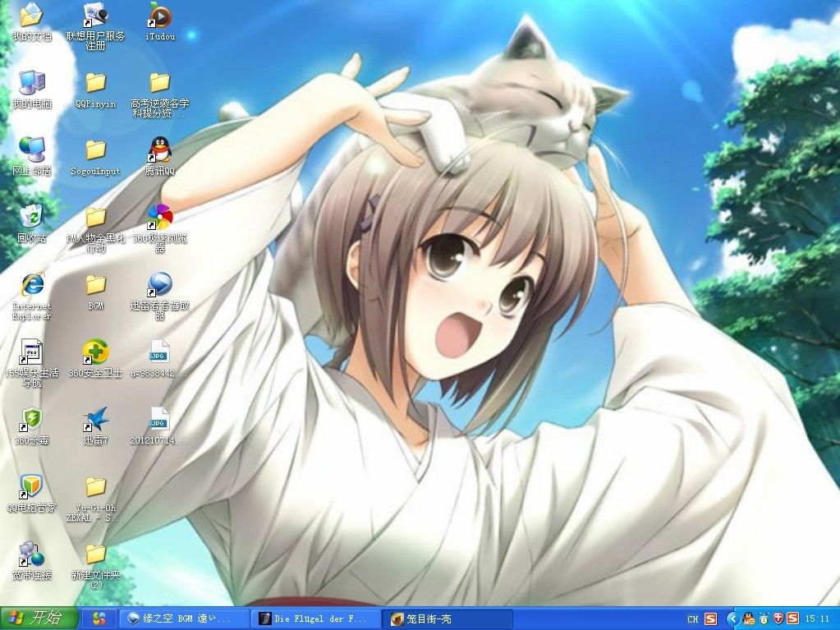The width and height of the screenshot is (840, 630).
Task: Select the PM人物全黑化行动 folder
Action: [95, 228]
